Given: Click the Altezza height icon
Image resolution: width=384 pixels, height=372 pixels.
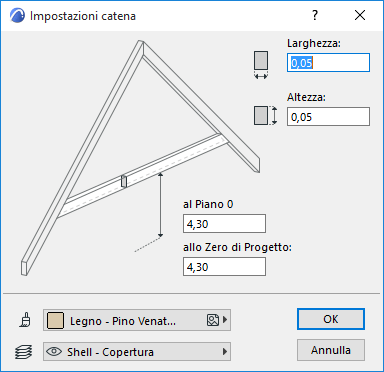Looking at the screenshot, I should coord(265,116).
